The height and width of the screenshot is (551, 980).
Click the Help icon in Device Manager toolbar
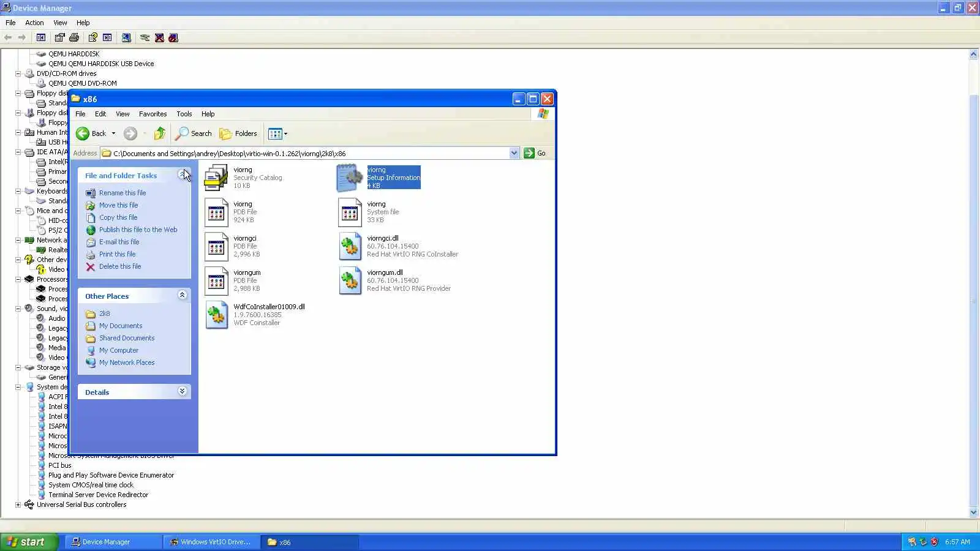(92, 37)
